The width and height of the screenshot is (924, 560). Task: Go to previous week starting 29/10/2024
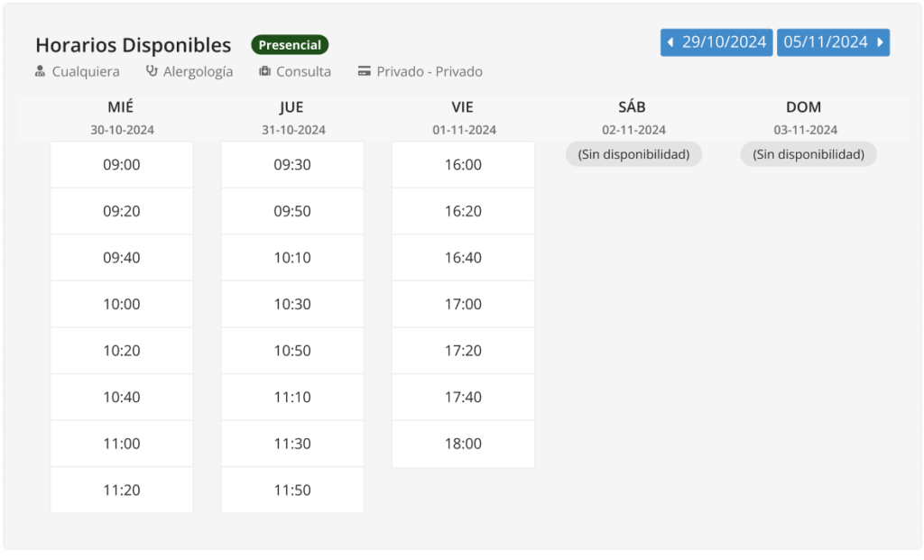tap(716, 42)
